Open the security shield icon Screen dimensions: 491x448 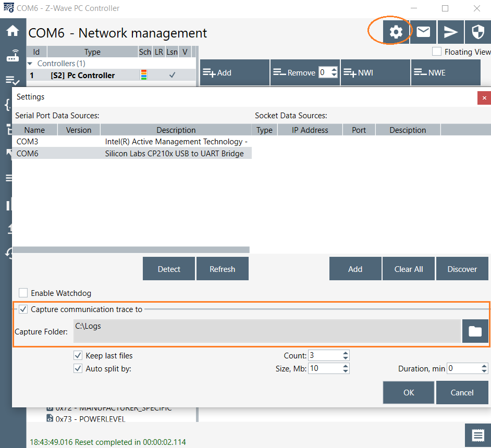(477, 32)
